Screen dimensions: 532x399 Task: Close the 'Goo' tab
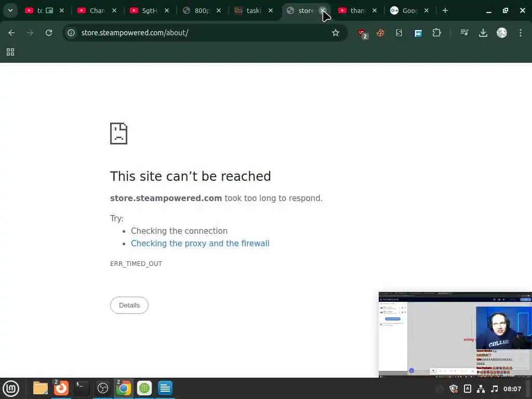click(427, 10)
